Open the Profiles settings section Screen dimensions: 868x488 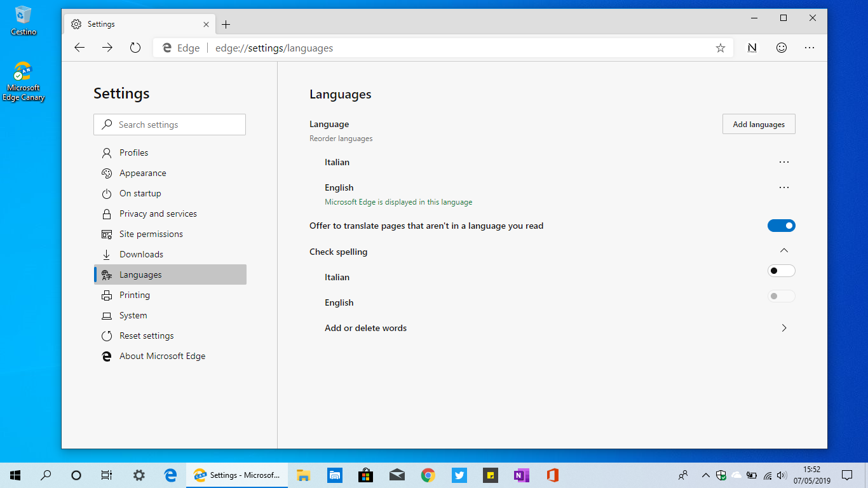[133, 152]
